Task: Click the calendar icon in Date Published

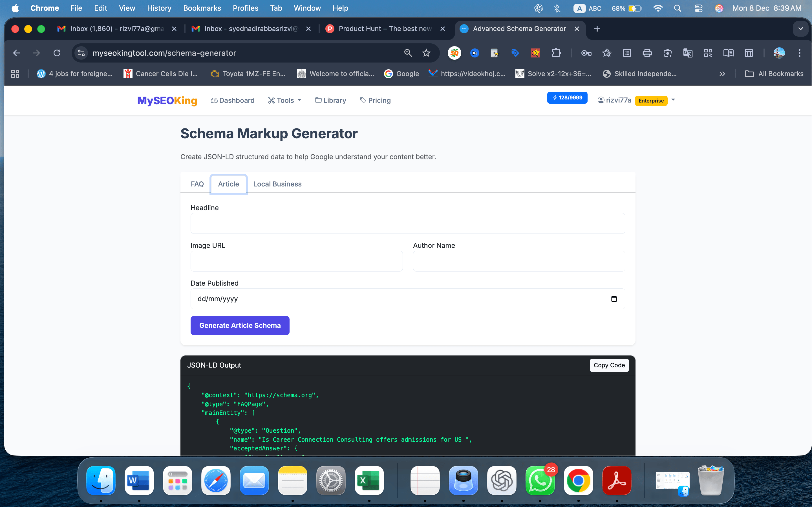Action: click(614, 299)
